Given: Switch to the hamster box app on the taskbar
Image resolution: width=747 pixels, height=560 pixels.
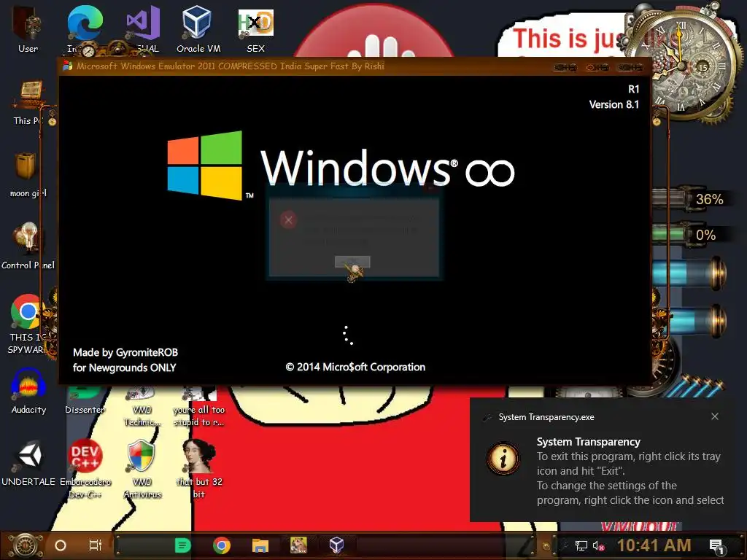Looking at the screenshot, I should [x=298, y=545].
